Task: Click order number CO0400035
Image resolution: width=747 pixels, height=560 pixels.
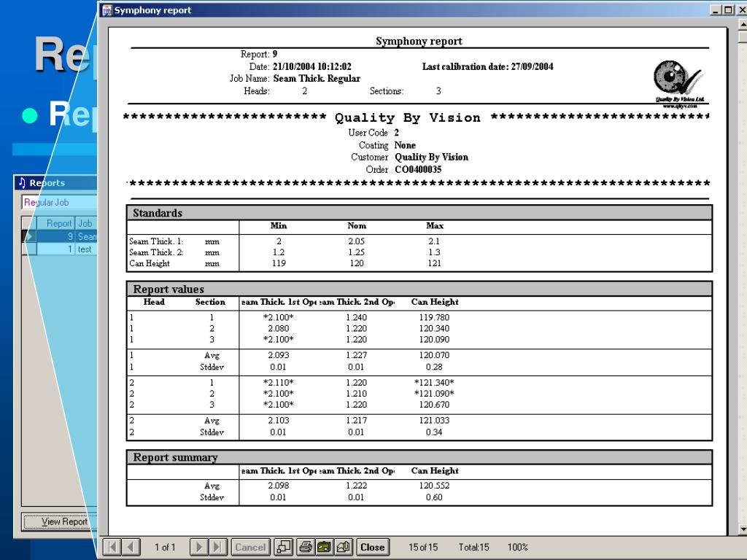Action: tap(418, 169)
